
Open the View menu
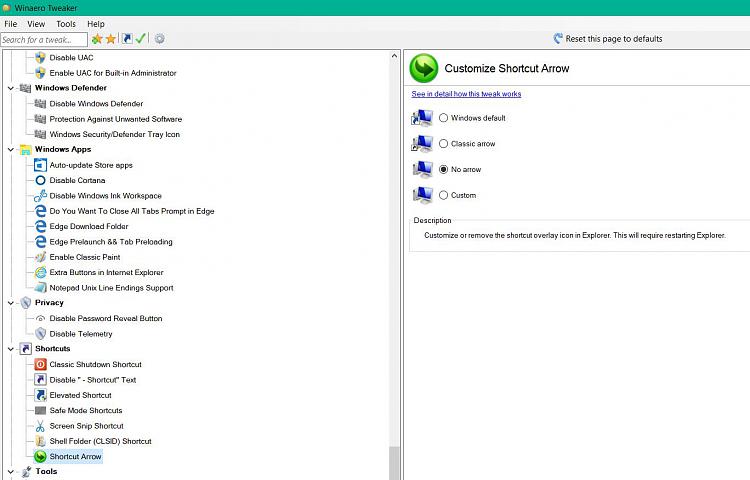[x=36, y=24]
